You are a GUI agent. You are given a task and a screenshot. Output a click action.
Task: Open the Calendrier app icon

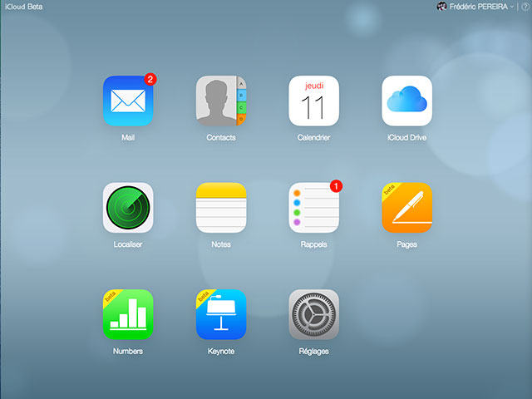point(314,101)
